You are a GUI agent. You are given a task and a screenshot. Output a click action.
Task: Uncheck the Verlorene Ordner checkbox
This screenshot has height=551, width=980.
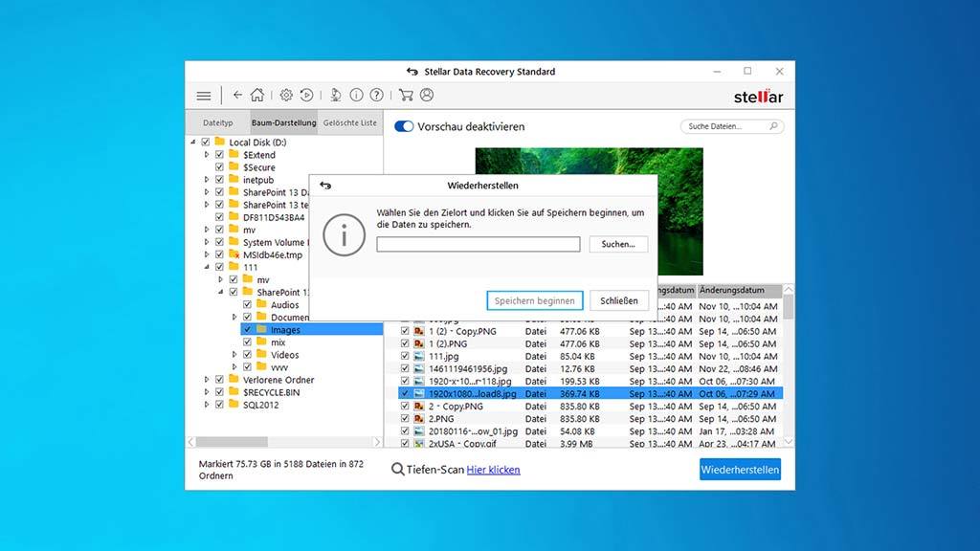tap(220, 380)
